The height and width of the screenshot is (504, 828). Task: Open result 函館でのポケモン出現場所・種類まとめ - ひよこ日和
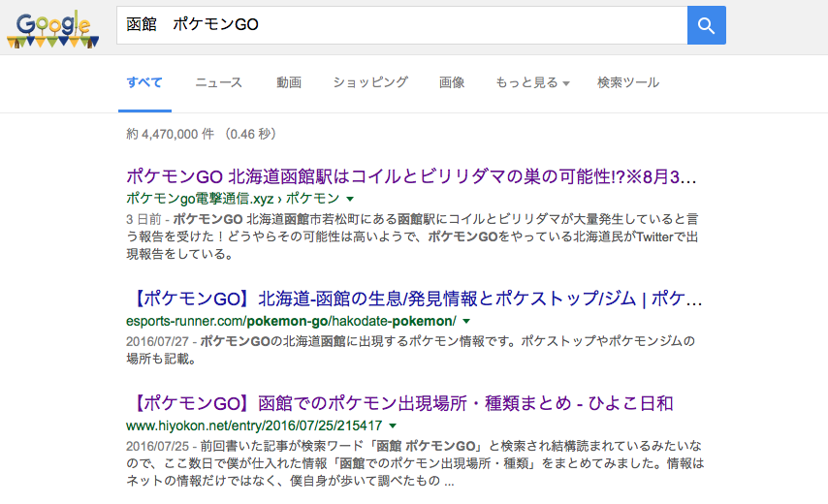tap(399, 404)
